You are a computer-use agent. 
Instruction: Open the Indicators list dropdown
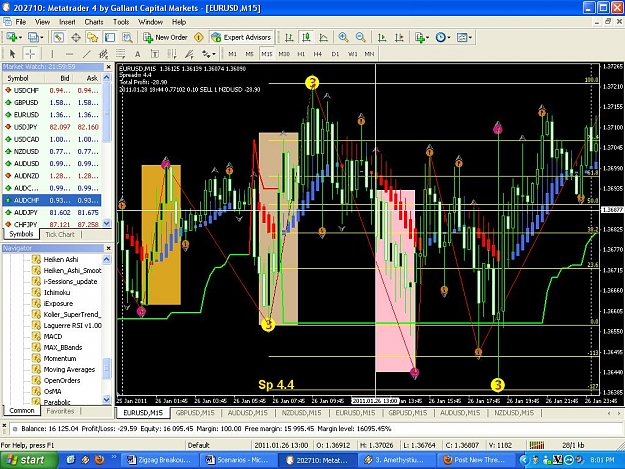pyautogui.click(x=422, y=37)
